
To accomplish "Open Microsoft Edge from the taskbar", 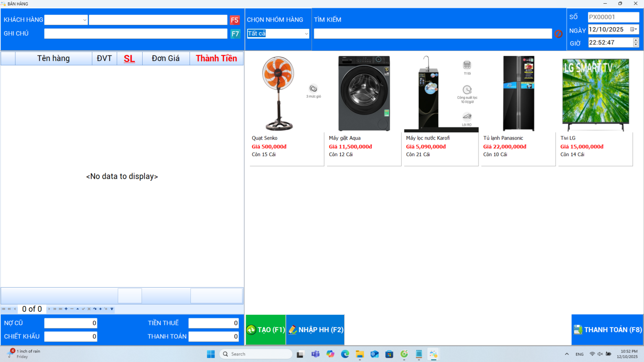I will [345, 354].
